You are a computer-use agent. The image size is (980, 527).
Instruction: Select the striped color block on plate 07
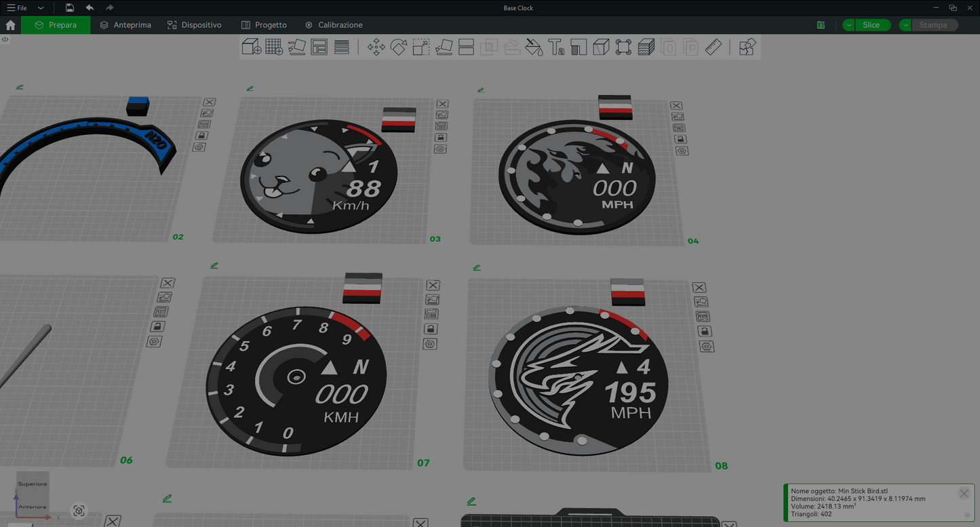pos(363,288)
